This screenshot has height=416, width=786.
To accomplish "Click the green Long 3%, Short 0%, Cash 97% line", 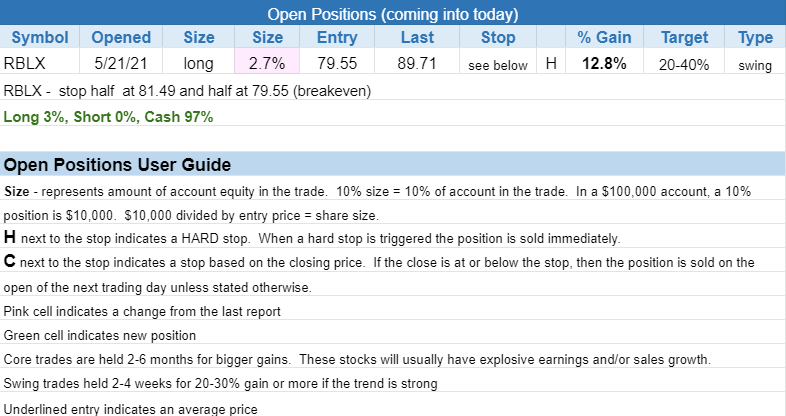I will coord(109,116).
